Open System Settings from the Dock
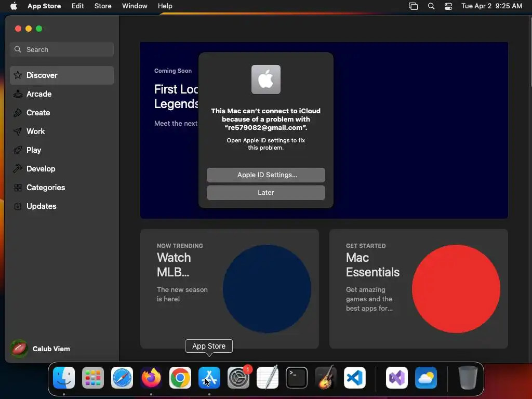This screenshot has width=532, height=399. point(238,378)
